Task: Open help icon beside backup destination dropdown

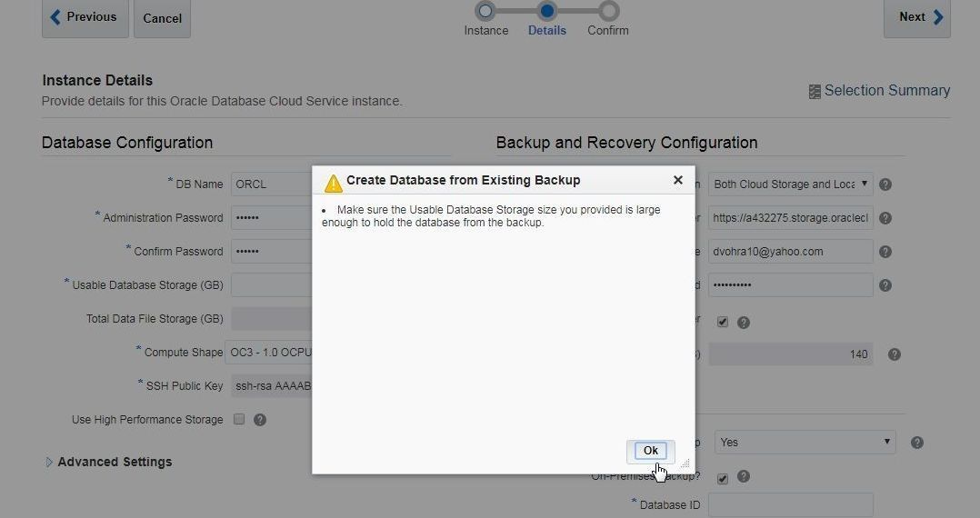Action: click(x=885, y=184)
